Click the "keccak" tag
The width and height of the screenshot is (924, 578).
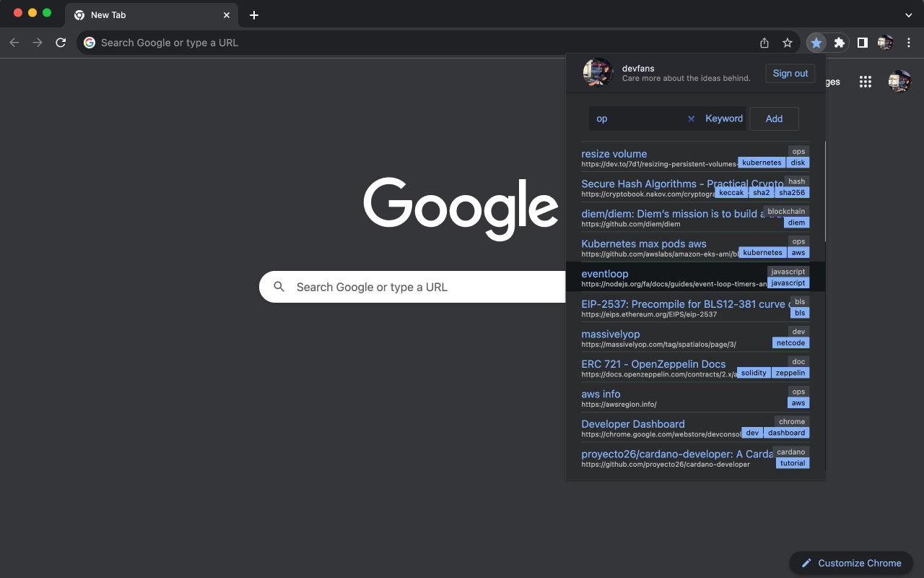[731, 193]
